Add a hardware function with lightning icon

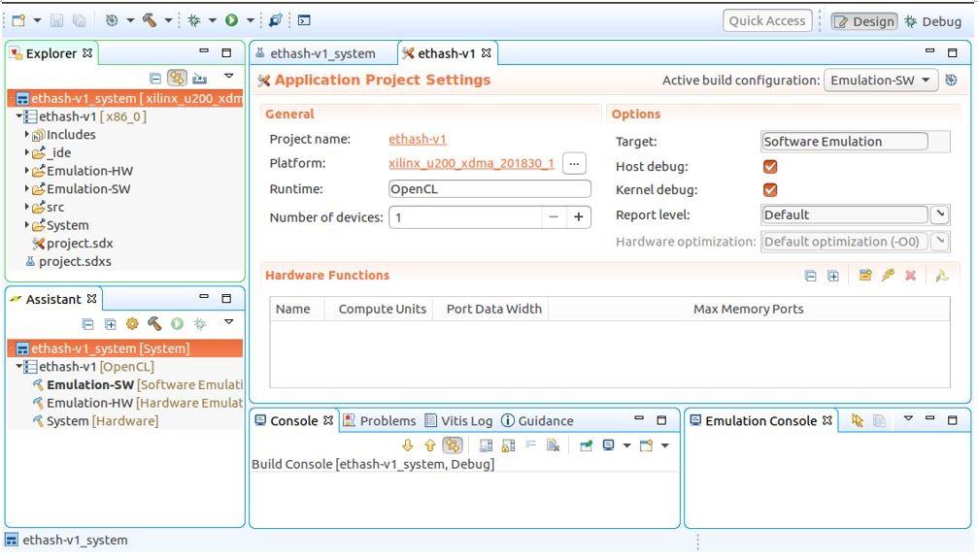889,275
